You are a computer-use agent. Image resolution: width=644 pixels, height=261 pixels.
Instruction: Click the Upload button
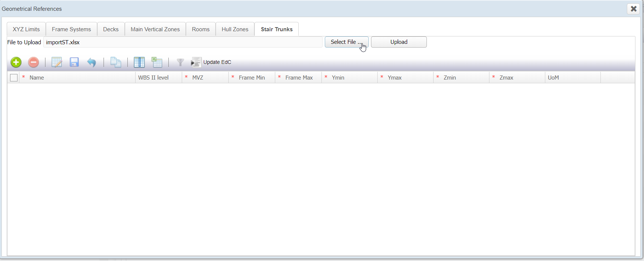tap(399, 42)
